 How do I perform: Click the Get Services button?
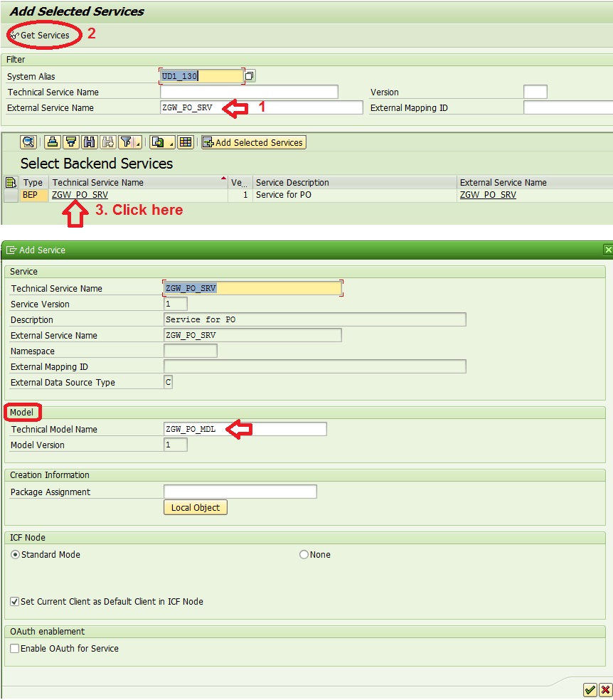pyautogui.click(x=40, y=36)
